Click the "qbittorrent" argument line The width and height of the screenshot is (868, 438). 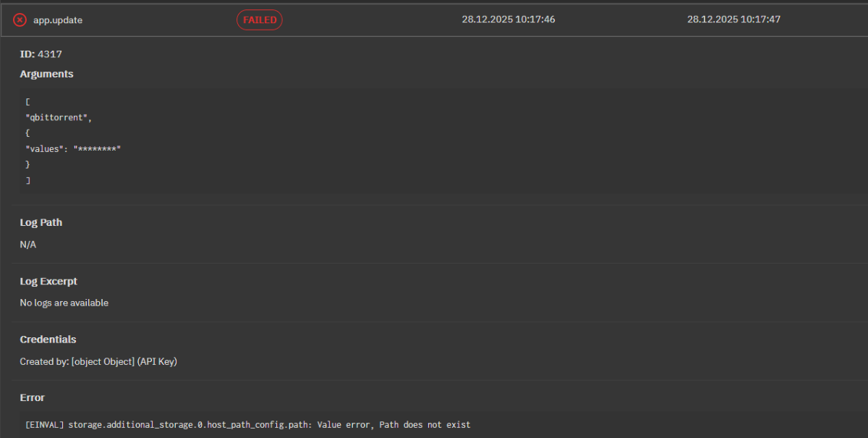click(59, 117)
